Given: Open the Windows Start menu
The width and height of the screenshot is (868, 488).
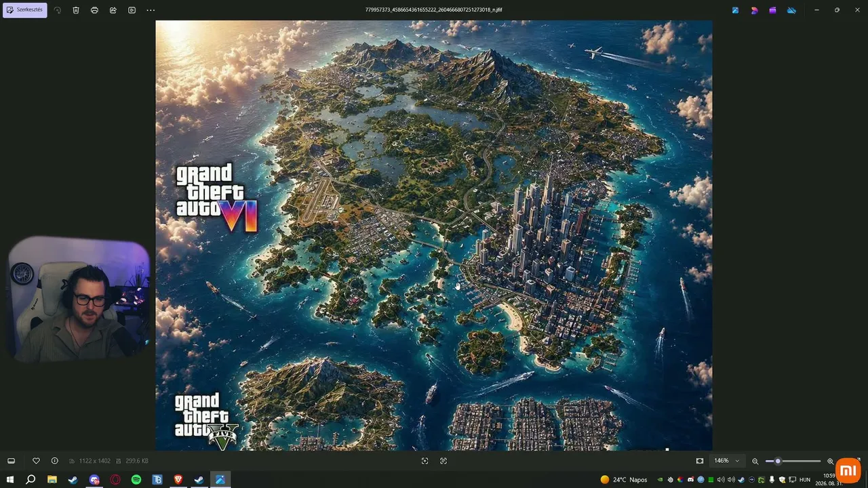Looking at the screenshot, I should (10, 480).
